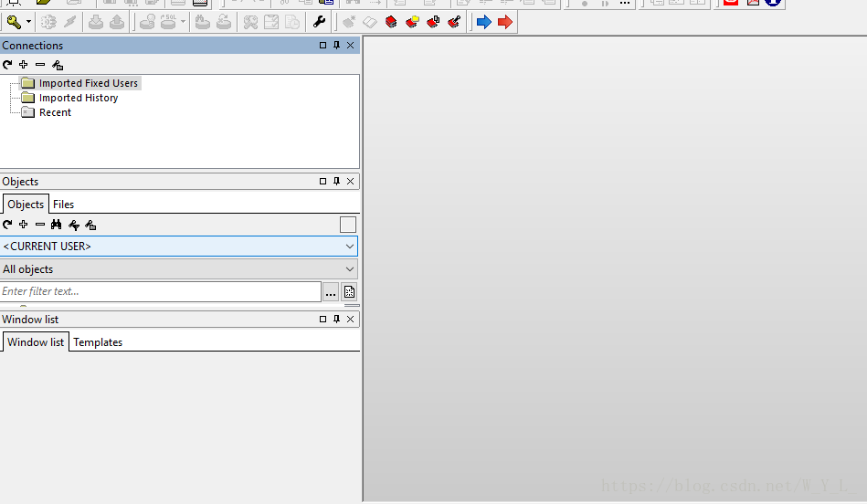The height and width of the screenshot is (504, 867).
Task: Pin the Window list panel
Action: point(337,319)
